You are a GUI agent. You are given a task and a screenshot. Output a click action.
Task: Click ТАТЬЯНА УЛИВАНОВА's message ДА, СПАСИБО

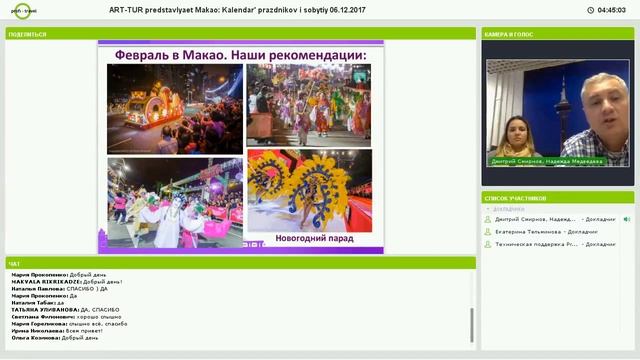[x=65, y=310]
